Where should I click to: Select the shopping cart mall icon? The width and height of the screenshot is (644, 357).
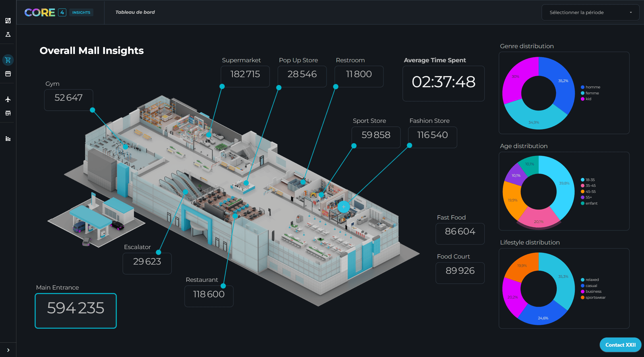(8, 60)
